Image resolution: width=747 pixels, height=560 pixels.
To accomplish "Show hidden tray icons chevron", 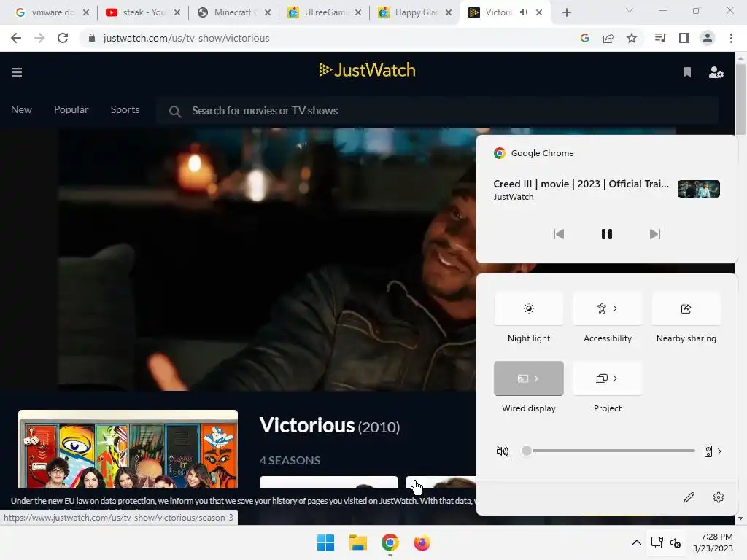I will 636,542.
